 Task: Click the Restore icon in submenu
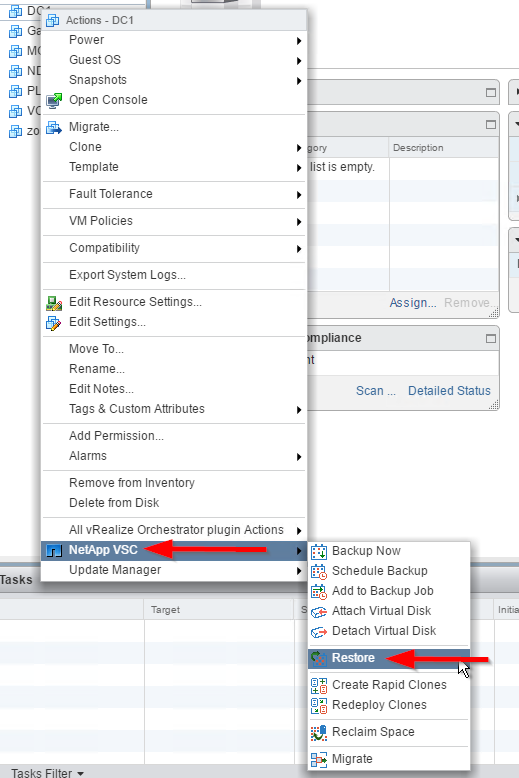tap(319, 658)
